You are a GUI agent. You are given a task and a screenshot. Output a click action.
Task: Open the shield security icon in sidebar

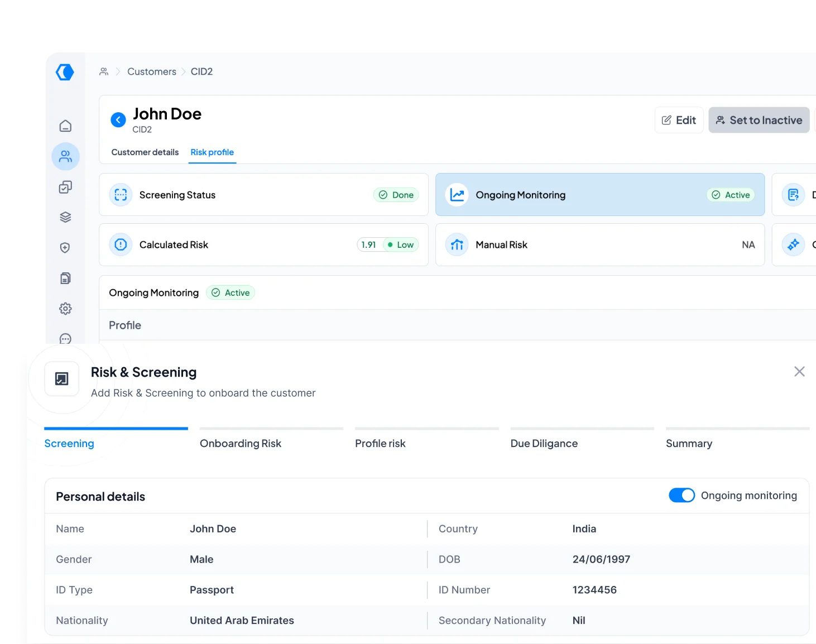(65, 247)
